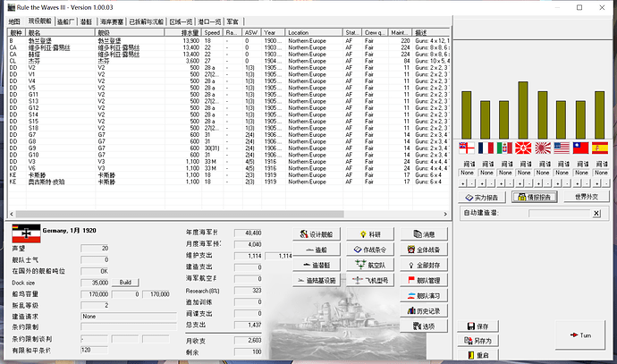Switch to the 造船厂 shipyard tab
Screen dimensions: 617x364
point(65,21)
